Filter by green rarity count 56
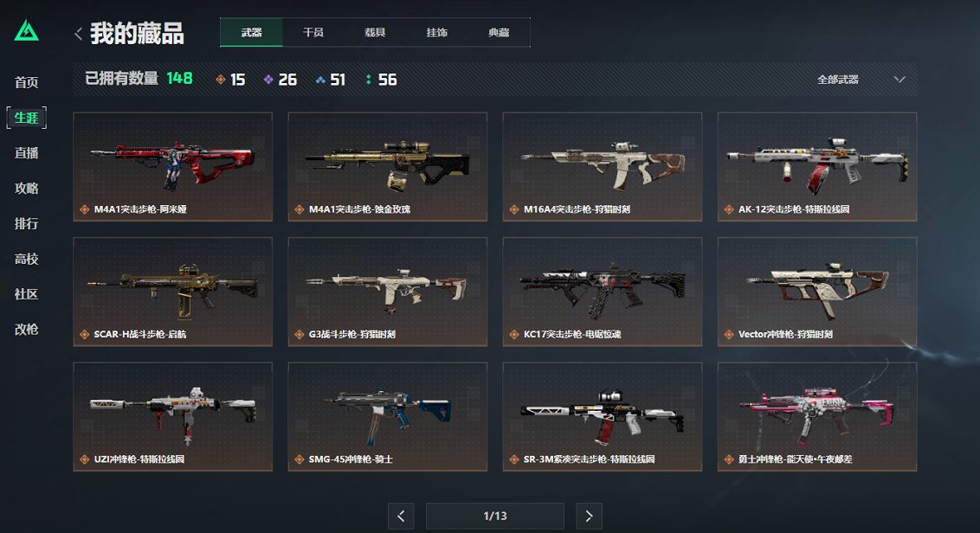This screenshot has width=980, height=533. point(381,80)
